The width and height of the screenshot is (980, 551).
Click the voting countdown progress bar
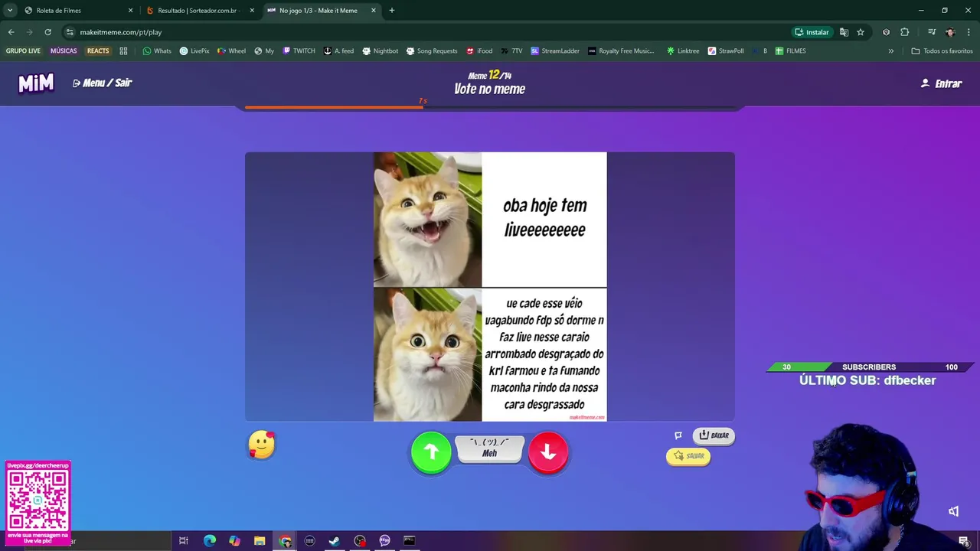[x=490, y=107]
